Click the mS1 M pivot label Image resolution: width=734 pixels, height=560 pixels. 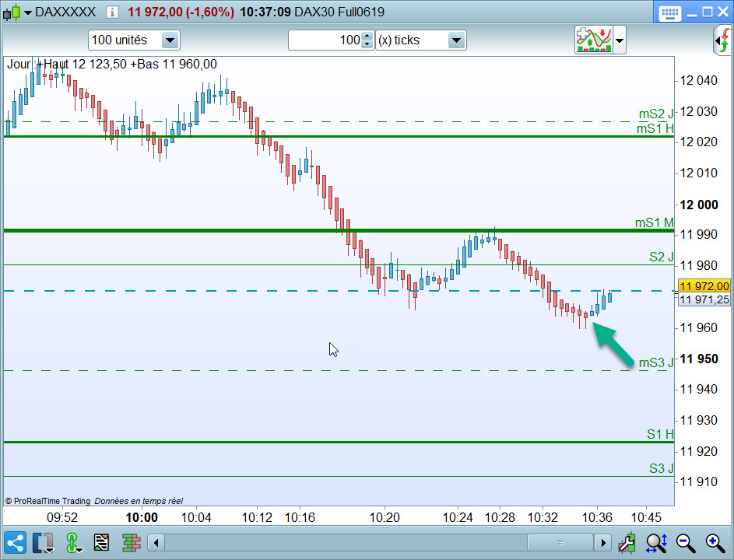[x=654, y=222]
